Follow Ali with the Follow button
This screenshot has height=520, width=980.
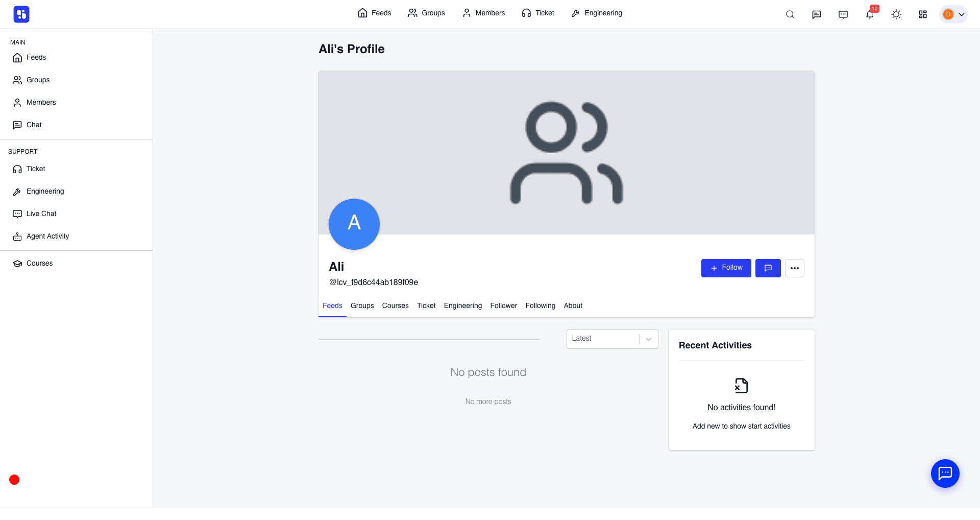click(726, 268)
